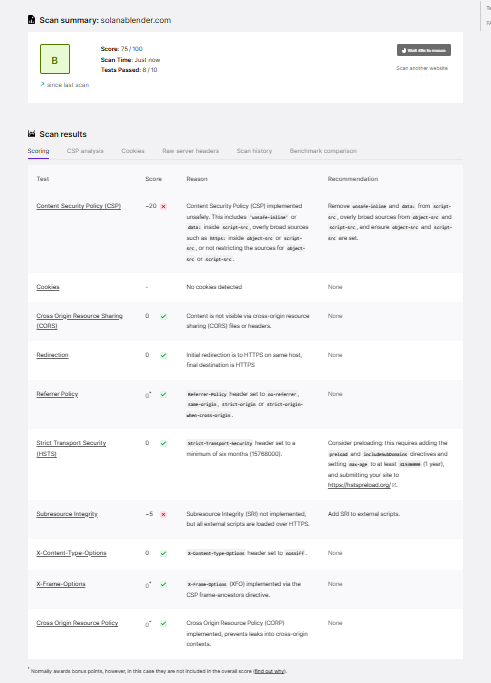Click the Scan summary document icon

[x=31, y=20]
